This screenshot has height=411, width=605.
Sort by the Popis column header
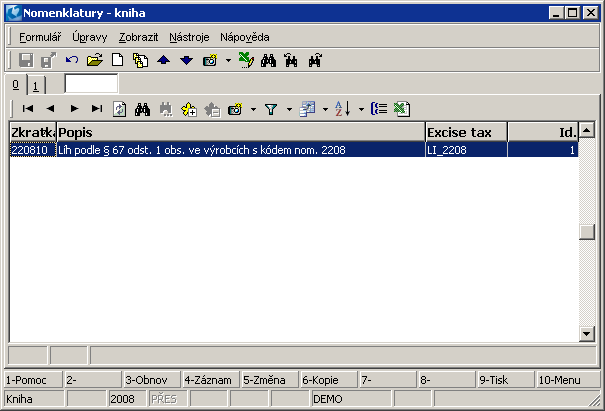pyautogui.click(x=241, y=132)
